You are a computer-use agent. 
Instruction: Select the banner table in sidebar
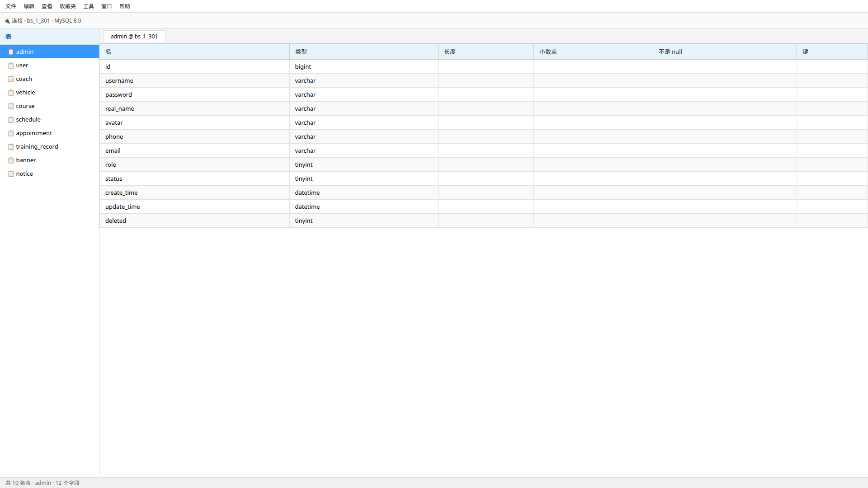[x=49, y=160]
